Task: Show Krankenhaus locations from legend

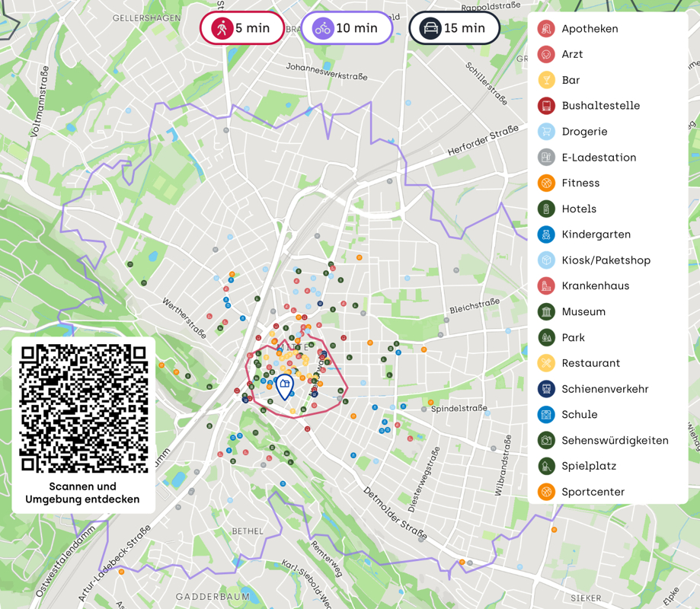Action: [x=595, y=286]
